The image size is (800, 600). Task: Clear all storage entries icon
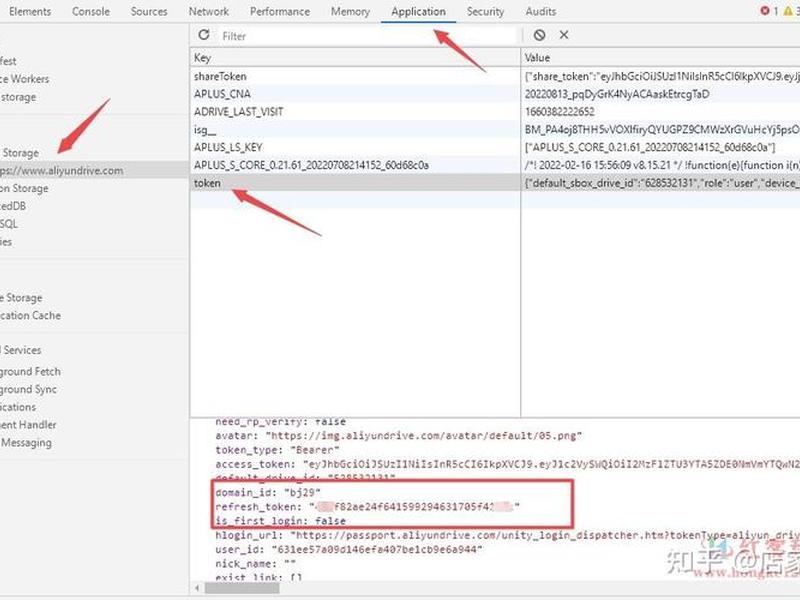tap(539, 35)
